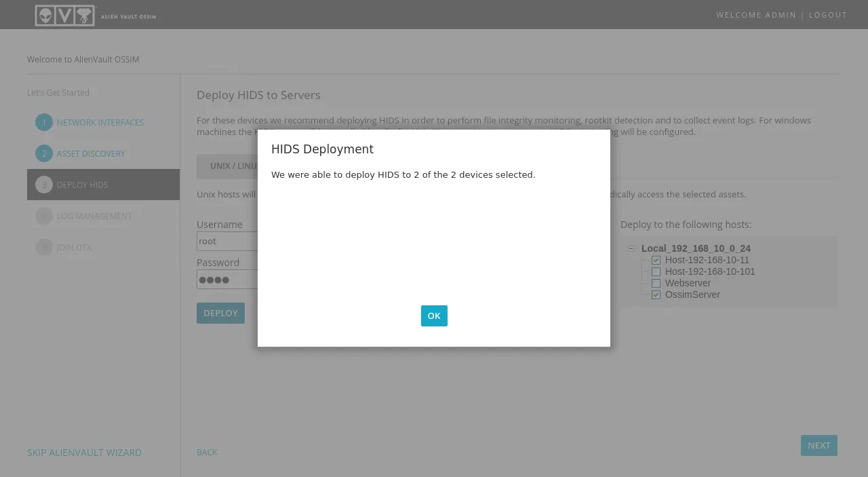Click step 1 circle for Network Interfaces
The height and width of the screenshot is (477, 868).
tap(44, 122)
